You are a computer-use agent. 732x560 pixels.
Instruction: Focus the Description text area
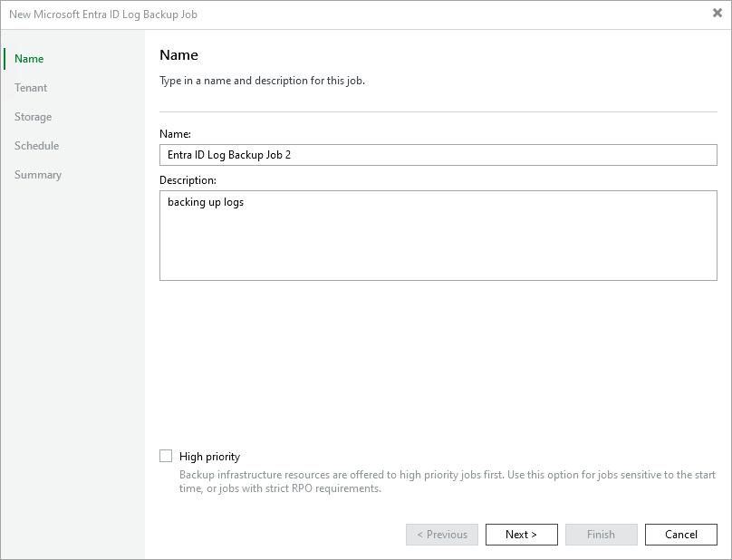pyautogui.click(x=438, y=236)
